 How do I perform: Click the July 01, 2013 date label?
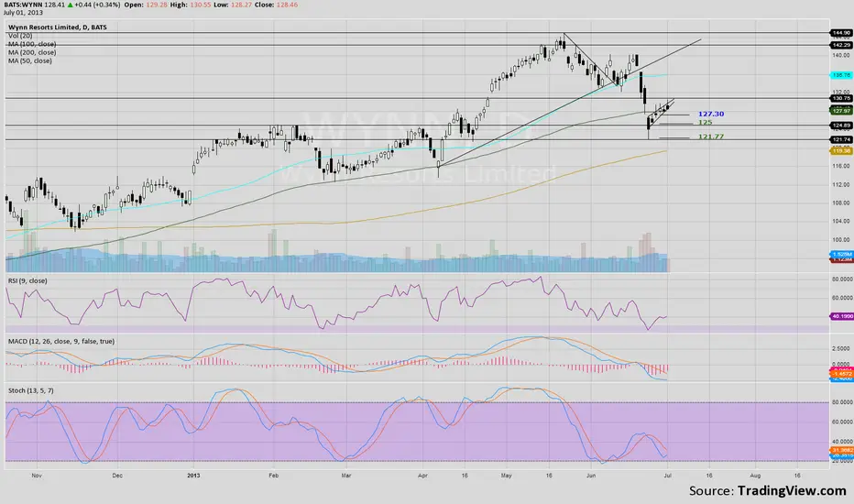point(24,12)
